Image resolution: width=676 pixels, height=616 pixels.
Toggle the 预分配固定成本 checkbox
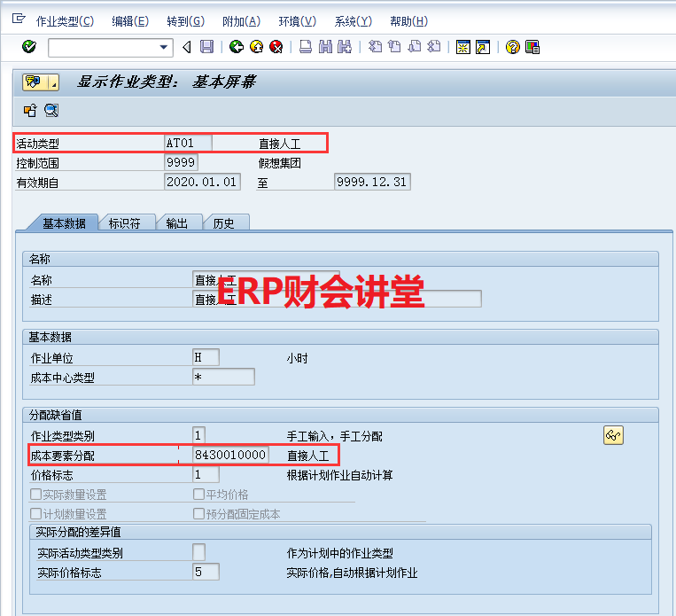(x=198, y=514)
